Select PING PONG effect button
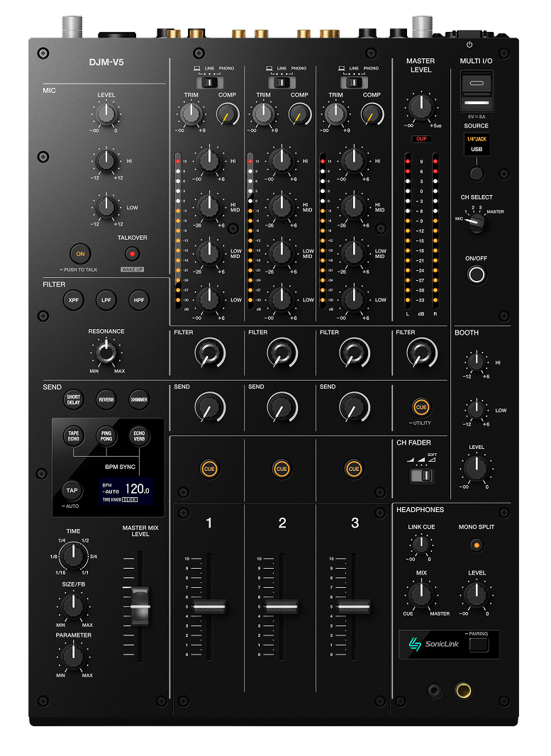The width and height of the screenshot is (551, 756). click(106, 436)
